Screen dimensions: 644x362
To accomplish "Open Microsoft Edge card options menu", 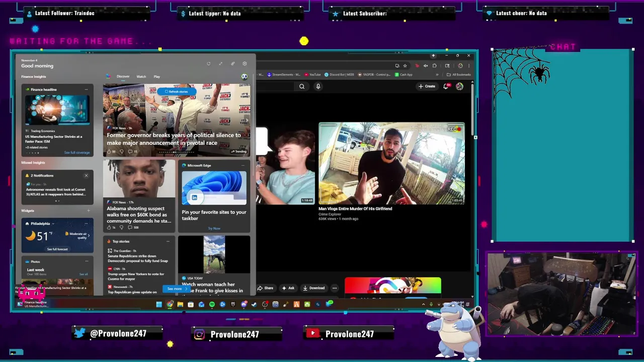I will click(243, 165).
